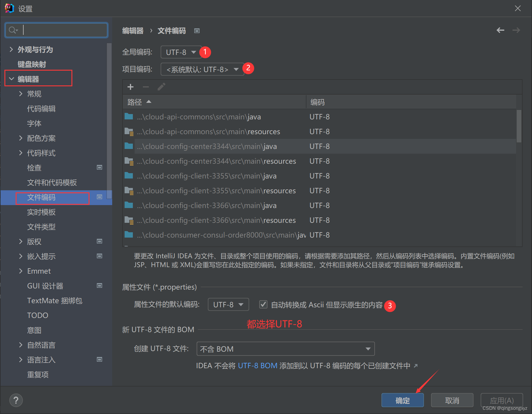Click resources folder icon of cloud-config-client-3366 row
The image size is (532, 414).
pyautogui.click(x=129, y=220)
